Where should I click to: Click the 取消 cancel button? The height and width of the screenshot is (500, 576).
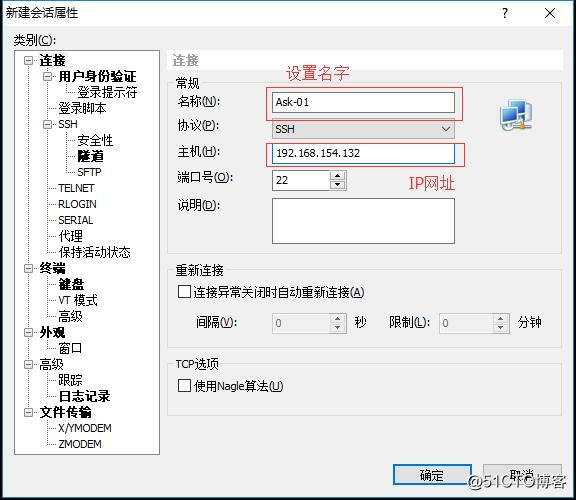(522, 475)
